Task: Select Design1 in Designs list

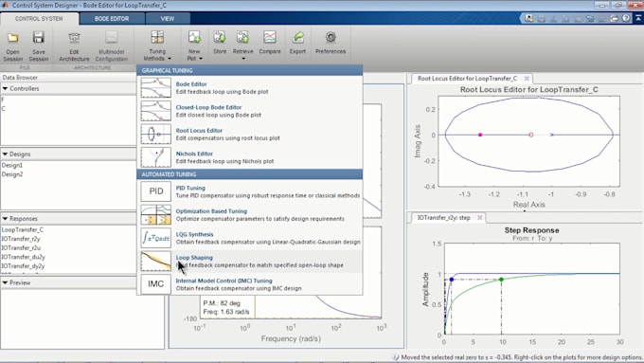Action: click(x=12, y=165)
